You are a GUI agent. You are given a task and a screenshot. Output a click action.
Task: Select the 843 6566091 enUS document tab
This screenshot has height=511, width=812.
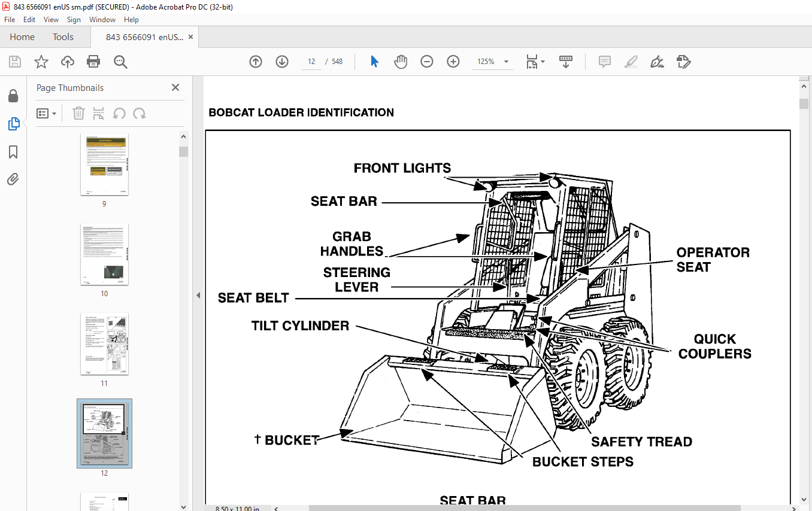pos(144,37)
